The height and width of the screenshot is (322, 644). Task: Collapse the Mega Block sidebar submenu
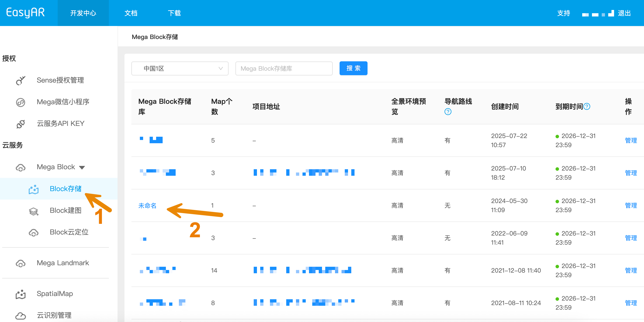82,167
